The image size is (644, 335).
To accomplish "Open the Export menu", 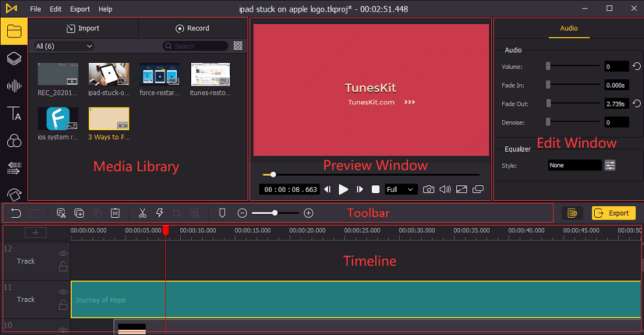I will click(x=80, y=9).
